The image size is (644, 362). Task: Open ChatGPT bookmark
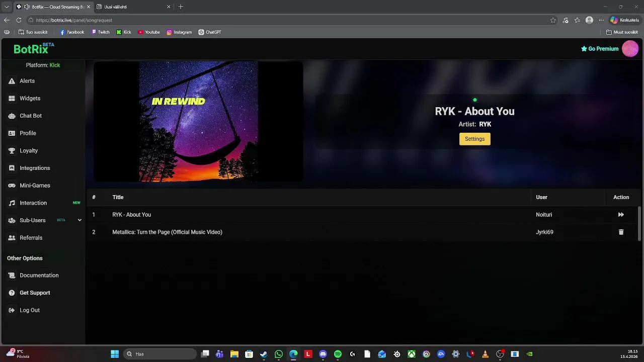click(210, 32)
